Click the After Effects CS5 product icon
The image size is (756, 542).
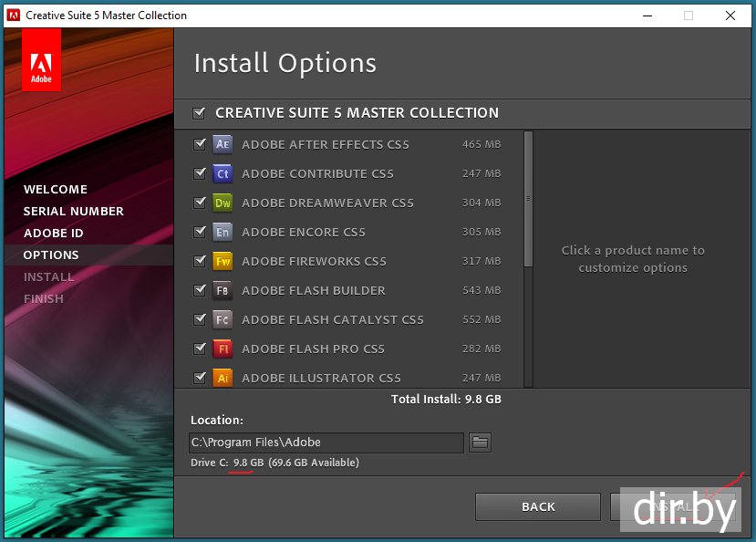coord(223,144)
